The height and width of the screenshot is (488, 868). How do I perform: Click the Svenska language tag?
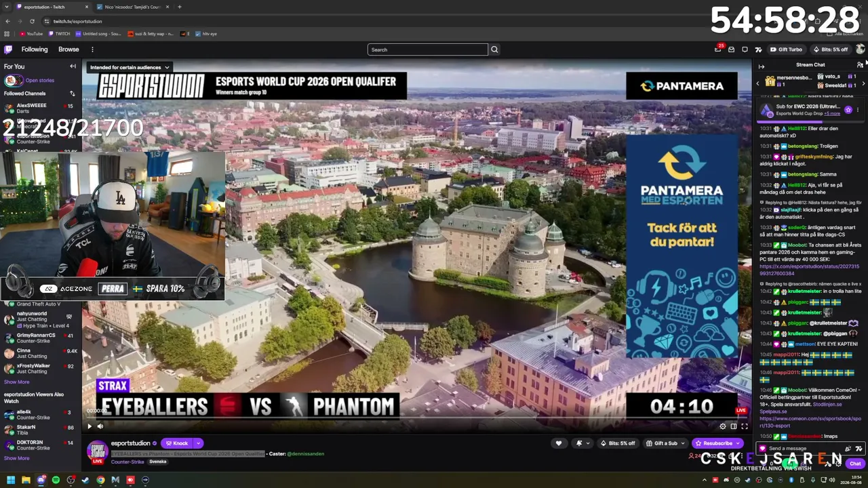coord(157,462)
